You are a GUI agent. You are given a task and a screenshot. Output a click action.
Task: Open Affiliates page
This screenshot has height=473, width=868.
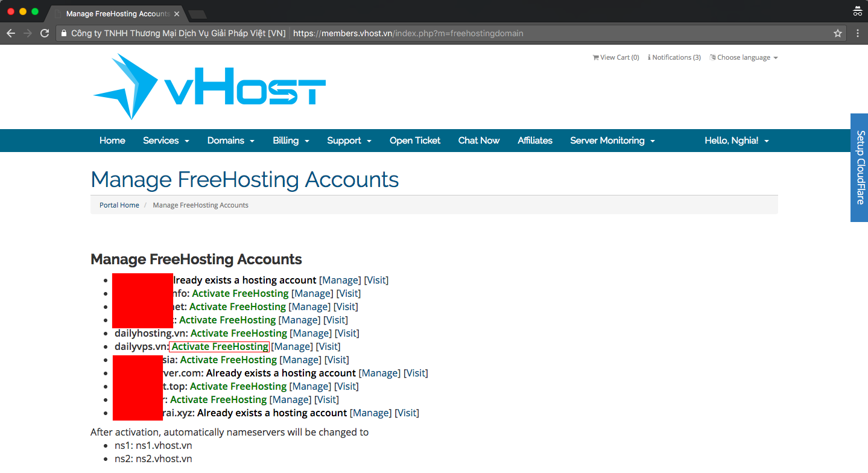point(535,141)
